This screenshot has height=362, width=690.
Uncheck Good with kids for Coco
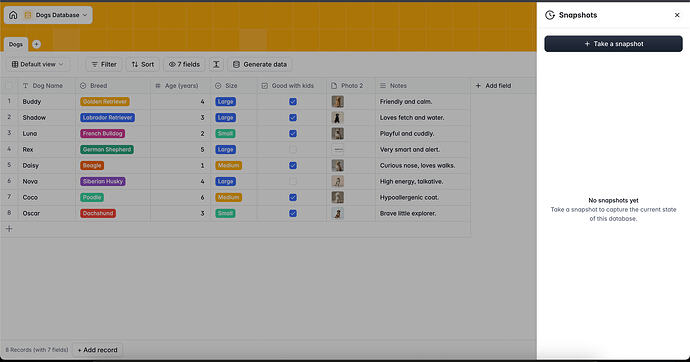coord(293,197)
